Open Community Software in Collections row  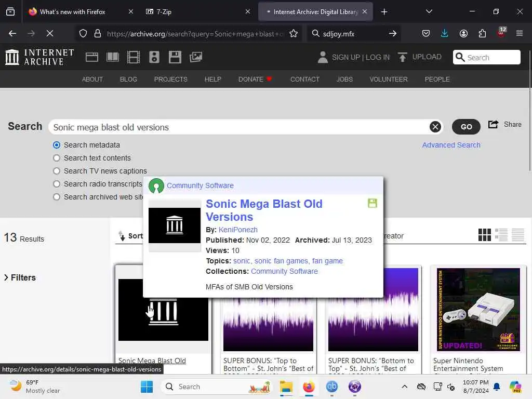(284, 271)
